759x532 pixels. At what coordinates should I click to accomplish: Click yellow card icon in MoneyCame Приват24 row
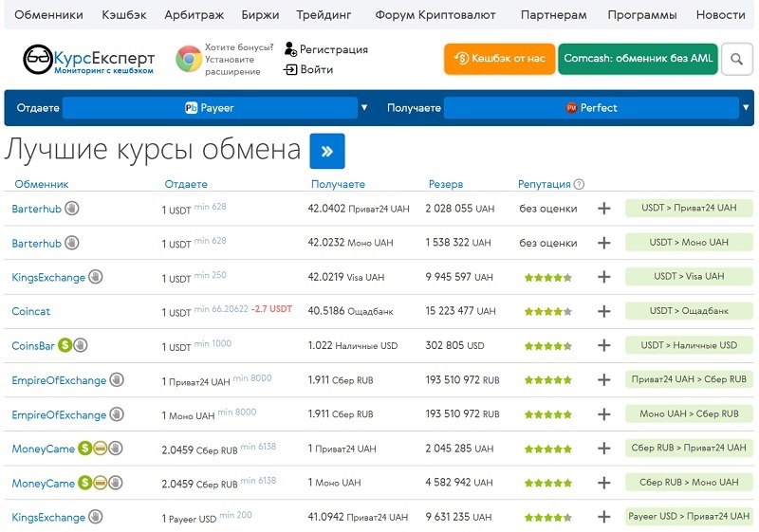101,449
